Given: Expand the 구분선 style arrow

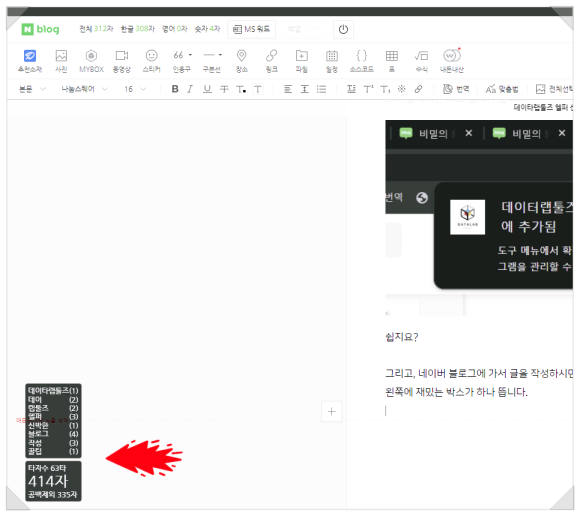Looking at the screenshot, I should tap(220, 55).
